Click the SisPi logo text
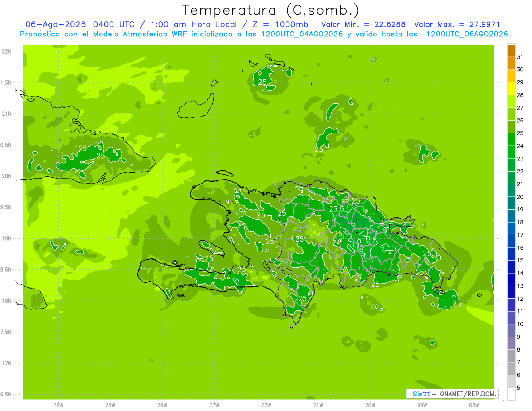The image size is (532, 411). [421, 394]
